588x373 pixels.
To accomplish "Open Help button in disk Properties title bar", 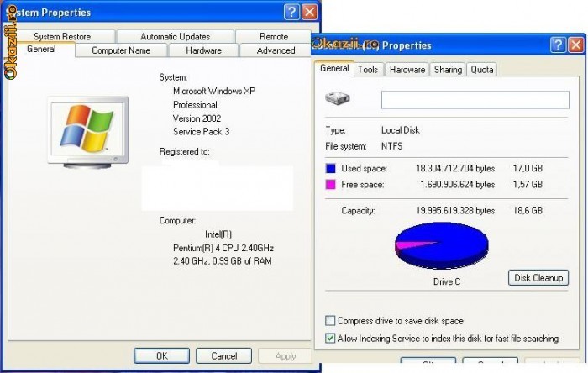I will 558,45.
